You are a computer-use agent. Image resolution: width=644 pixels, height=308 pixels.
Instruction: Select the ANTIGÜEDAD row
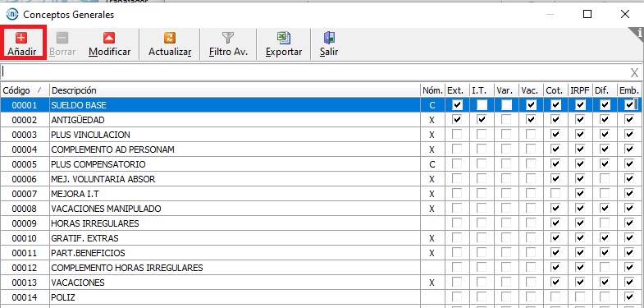tap(321, 120)
